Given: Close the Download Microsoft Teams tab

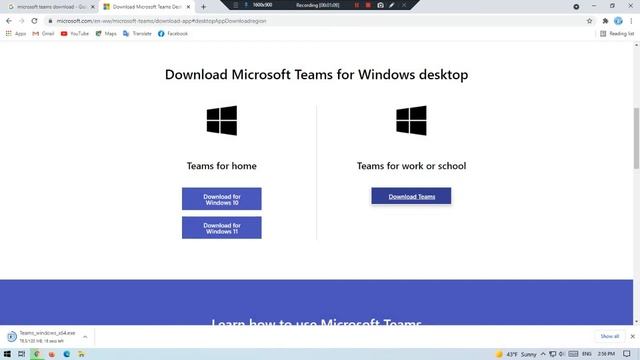Looking at the screenshot, I should [188, 7].
